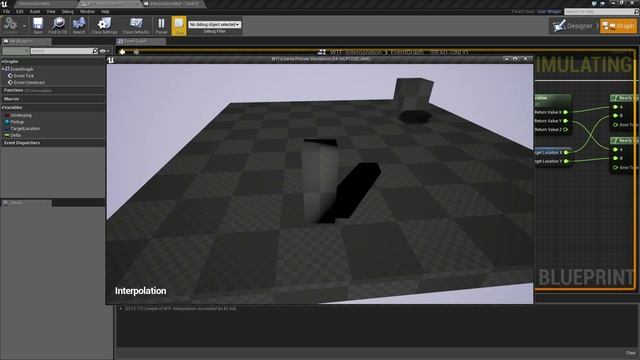Click the Add New button in My Blueprint
The image size is (640, 360).
(x=15, y=51)
